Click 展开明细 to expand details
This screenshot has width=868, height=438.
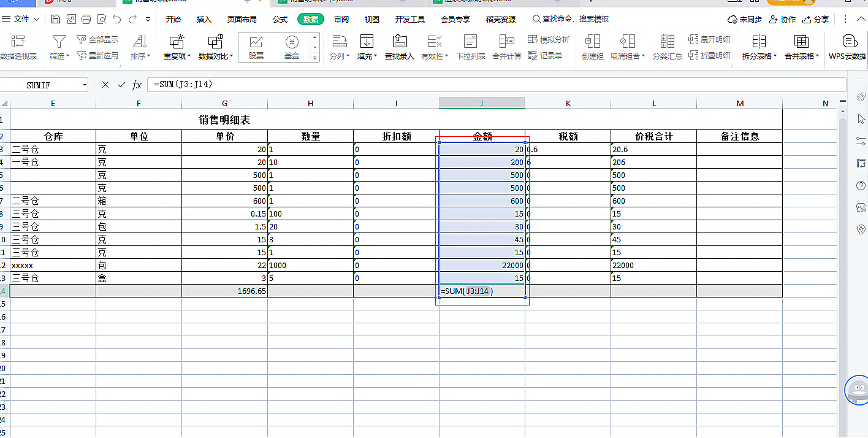pos(709,40)
